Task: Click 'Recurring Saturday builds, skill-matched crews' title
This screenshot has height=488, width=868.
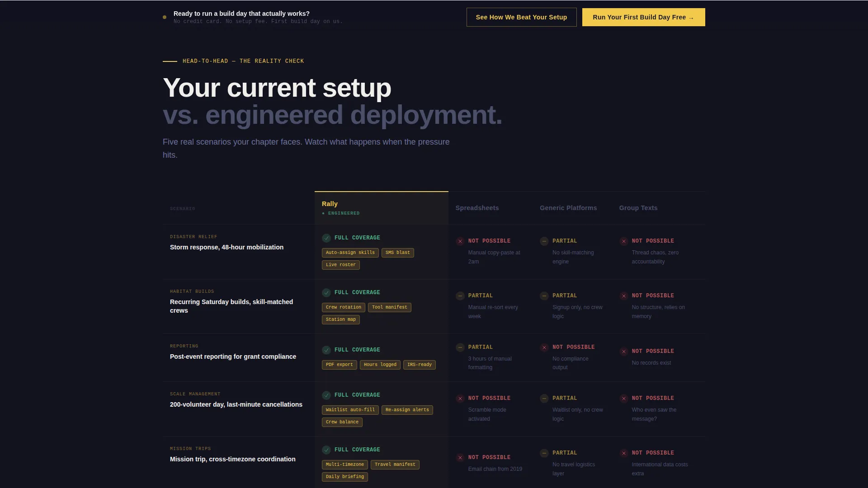Action: click(231, 306)
